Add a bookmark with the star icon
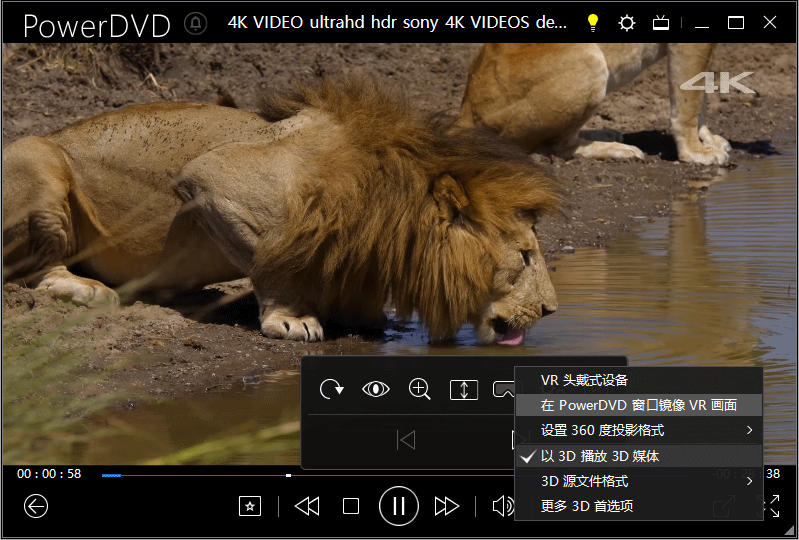Screen dimensions: 799x540 [x=250, y=506]
